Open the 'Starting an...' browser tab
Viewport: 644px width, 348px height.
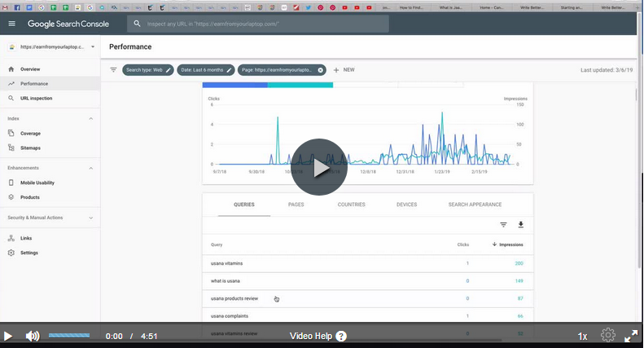(572, 7)
